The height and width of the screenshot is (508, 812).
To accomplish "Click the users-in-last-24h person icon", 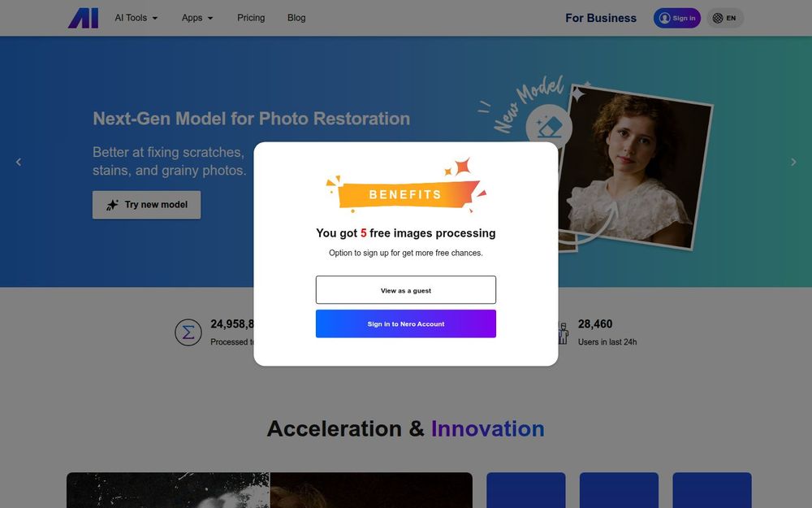I will (564, 332).
